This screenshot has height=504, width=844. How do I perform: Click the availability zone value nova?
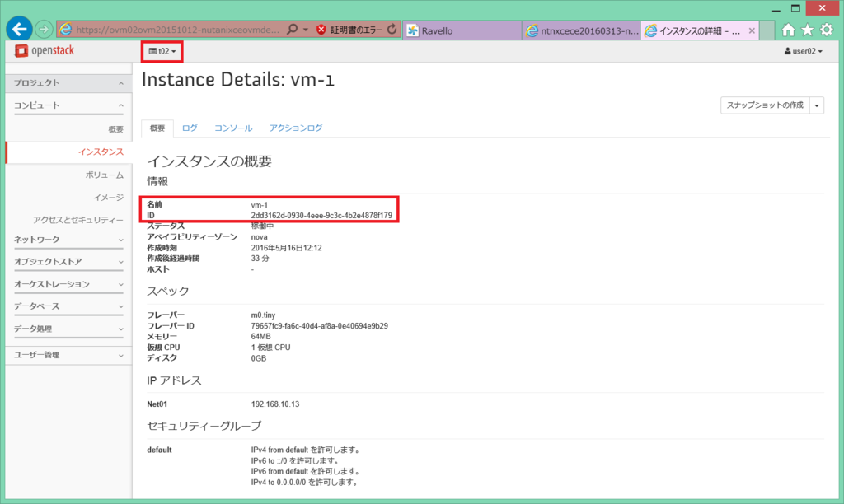click(259, 237)
